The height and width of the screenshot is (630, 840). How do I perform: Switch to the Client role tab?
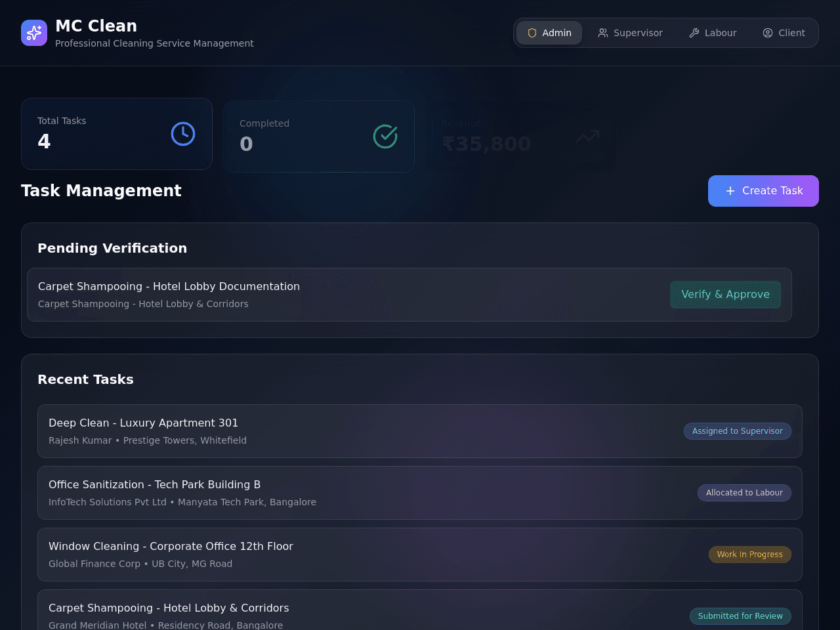pyautogui.click(x=784, y=33)
